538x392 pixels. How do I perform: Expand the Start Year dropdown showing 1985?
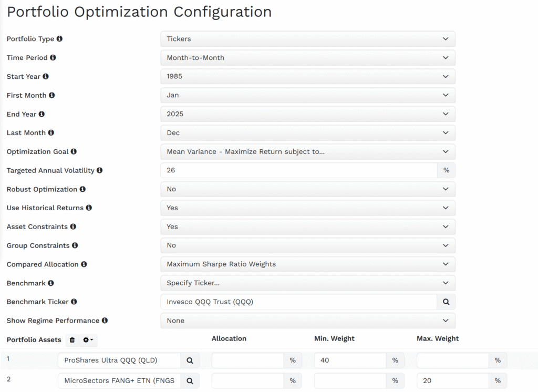point(307,76)
